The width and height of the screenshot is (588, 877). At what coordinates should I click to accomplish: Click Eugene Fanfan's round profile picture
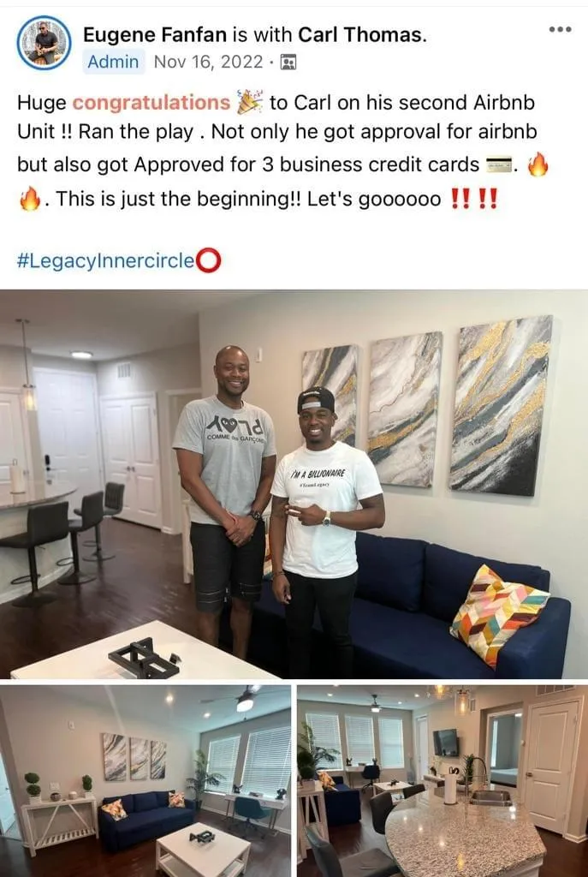point(45,43)
